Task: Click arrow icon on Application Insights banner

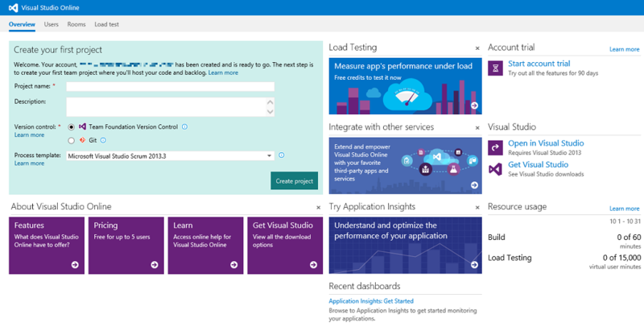Action: coord(474,264)
